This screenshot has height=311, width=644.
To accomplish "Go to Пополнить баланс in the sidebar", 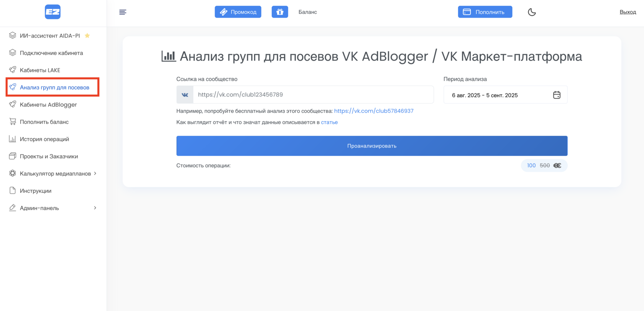I will pos(44,122).
